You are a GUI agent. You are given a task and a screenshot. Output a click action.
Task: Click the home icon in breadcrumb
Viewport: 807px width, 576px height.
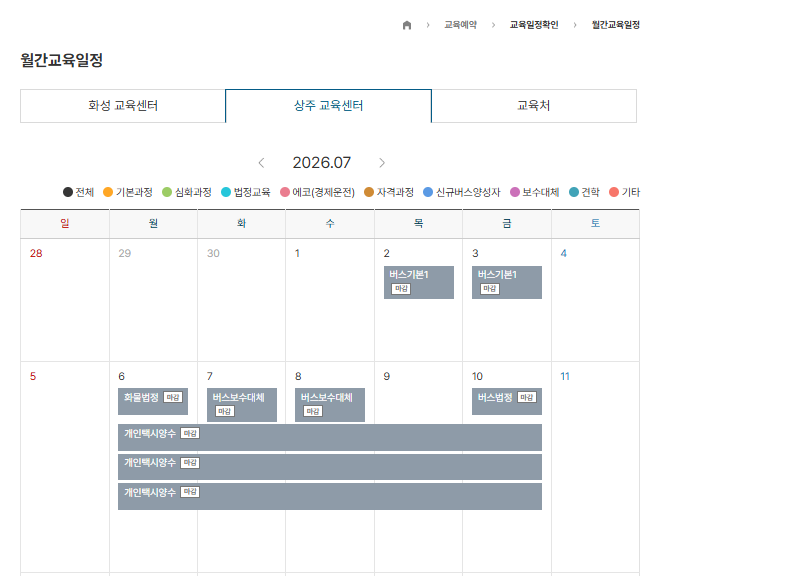click(x=407, y=25)
